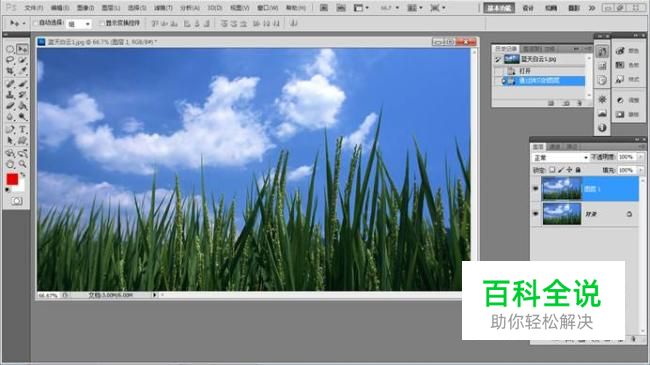
Task: Reset default foreground/background colors
Action: tap(7, 190)
